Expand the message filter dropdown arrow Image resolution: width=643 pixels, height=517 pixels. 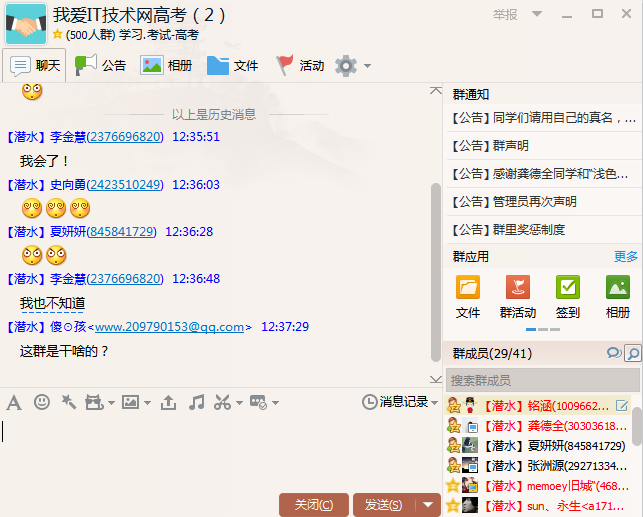276,403
